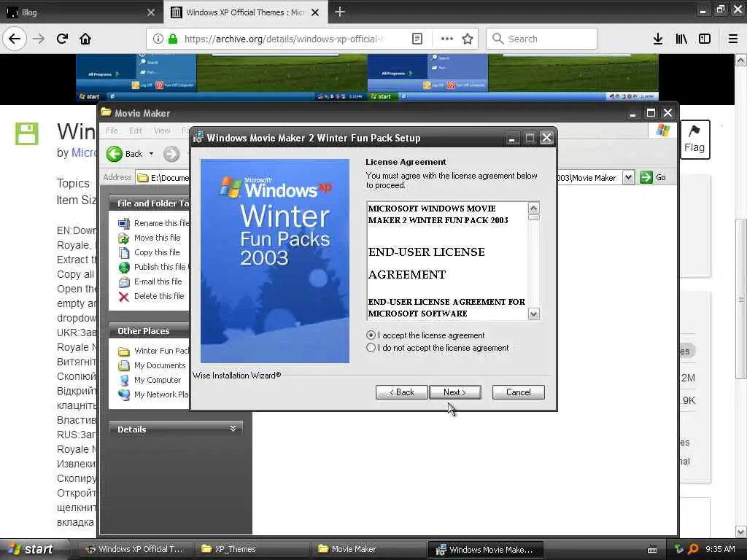The width and height of the screenshot is (747, 560).
Task: Click the explorer Forward arrow button
Action: pos(171,154)
